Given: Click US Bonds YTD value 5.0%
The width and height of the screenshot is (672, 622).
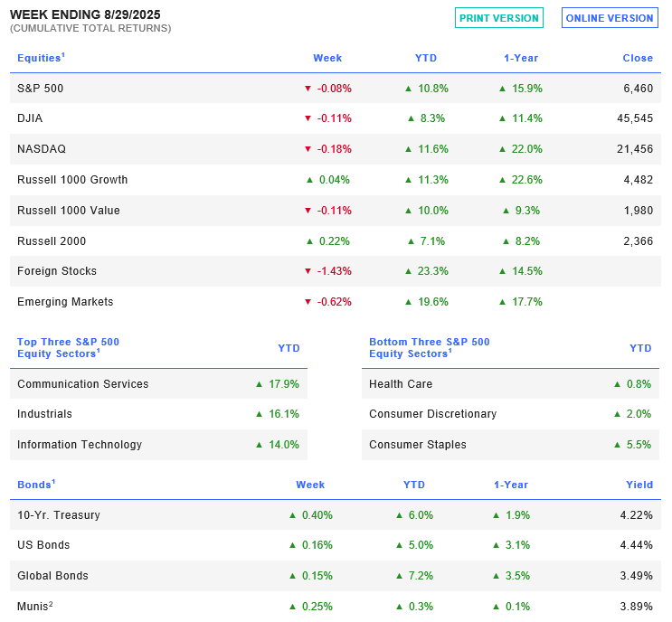Looking at the screenshot, I should coord(421,545).
